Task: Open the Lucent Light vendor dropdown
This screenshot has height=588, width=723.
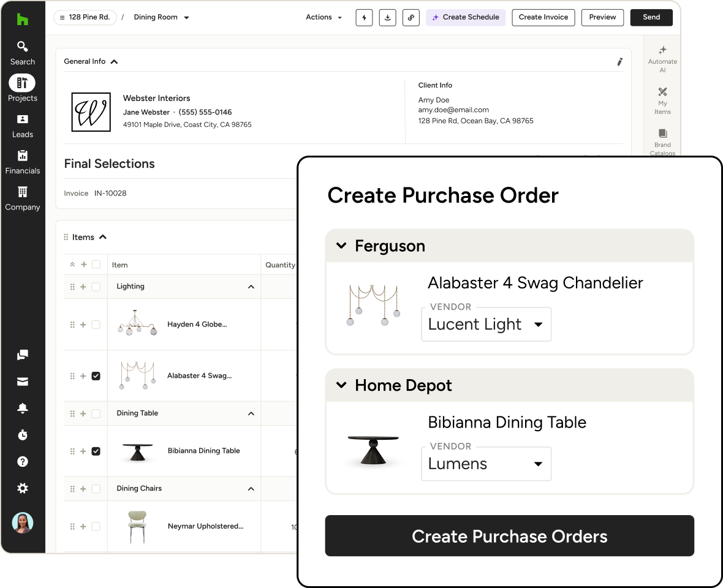Action: (486, 325)
